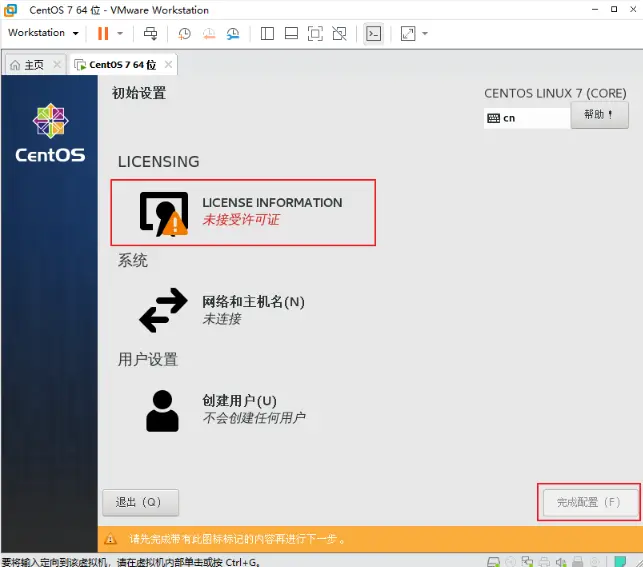This screenshot has height=567, width=643.
Task: Open the power options dropdown arrow
Action: [x=120, y=33]
